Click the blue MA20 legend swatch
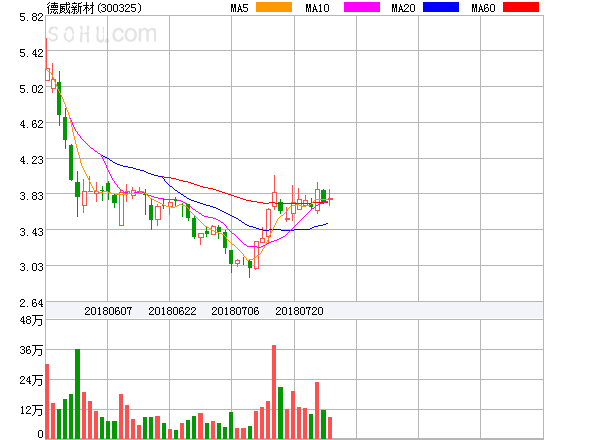Viewport: 600px width, 440px height. click(x=441, y=7)
